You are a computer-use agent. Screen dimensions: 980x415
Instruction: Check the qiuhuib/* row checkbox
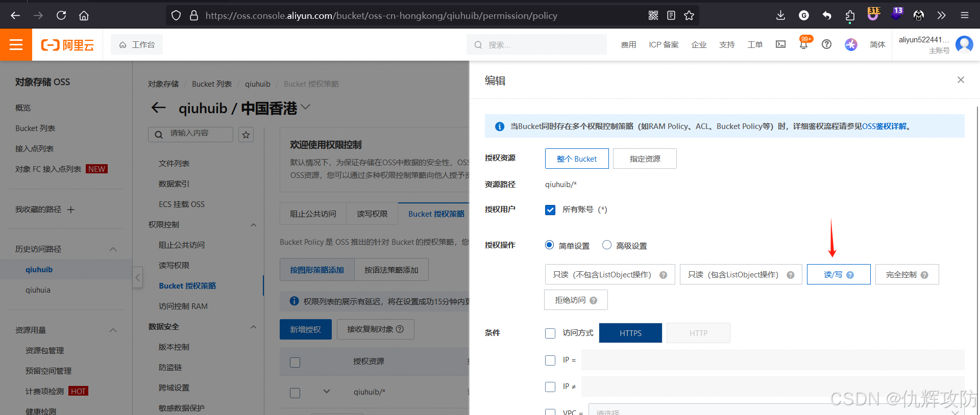295,393
